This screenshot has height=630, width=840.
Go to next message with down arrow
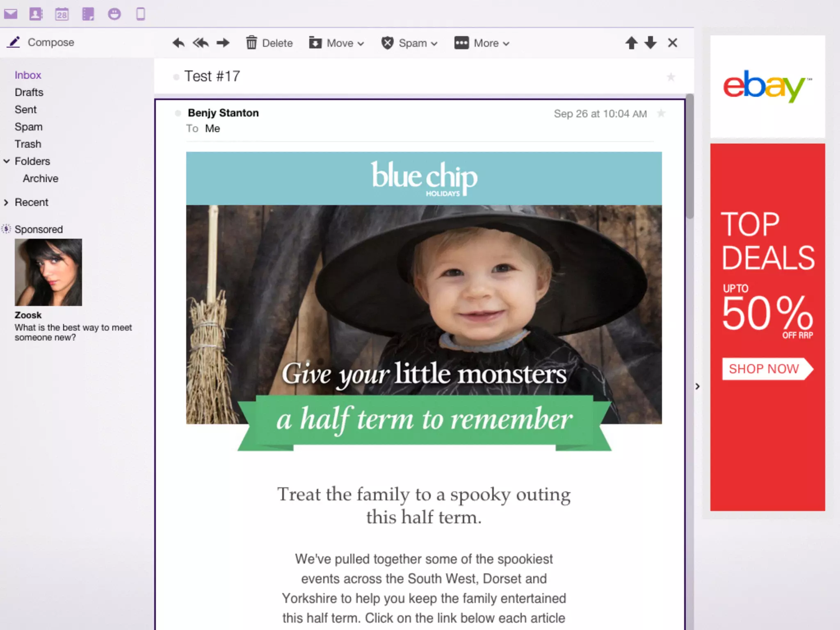click(651, 43)
